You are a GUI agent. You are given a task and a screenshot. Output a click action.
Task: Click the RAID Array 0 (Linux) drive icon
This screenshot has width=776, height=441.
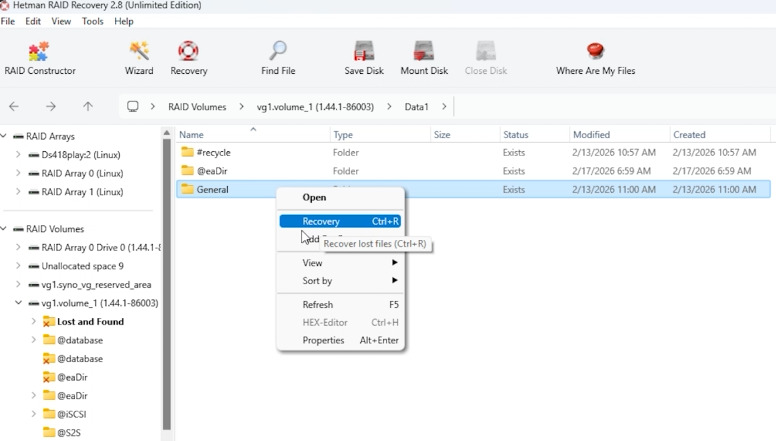pos(34,173)
